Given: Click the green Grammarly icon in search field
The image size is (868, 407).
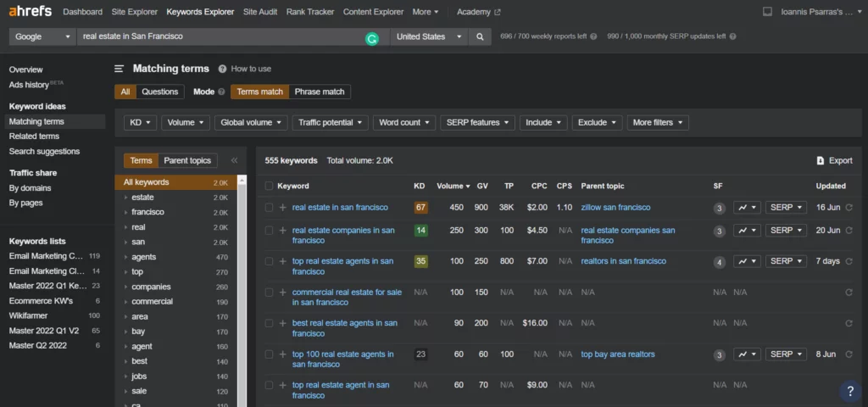Looking at the screenshot, I should [372, 39].
